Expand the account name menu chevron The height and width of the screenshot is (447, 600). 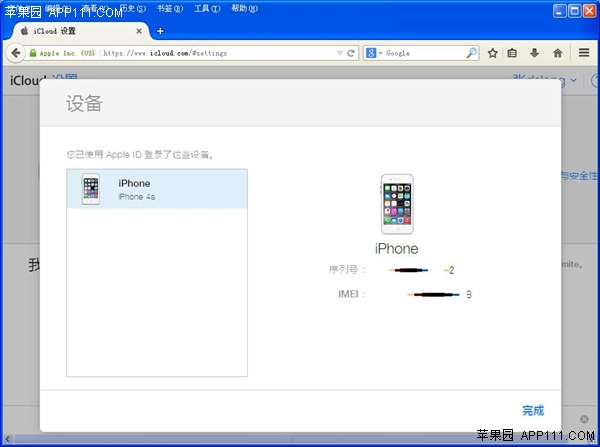[x=573, y=80]
